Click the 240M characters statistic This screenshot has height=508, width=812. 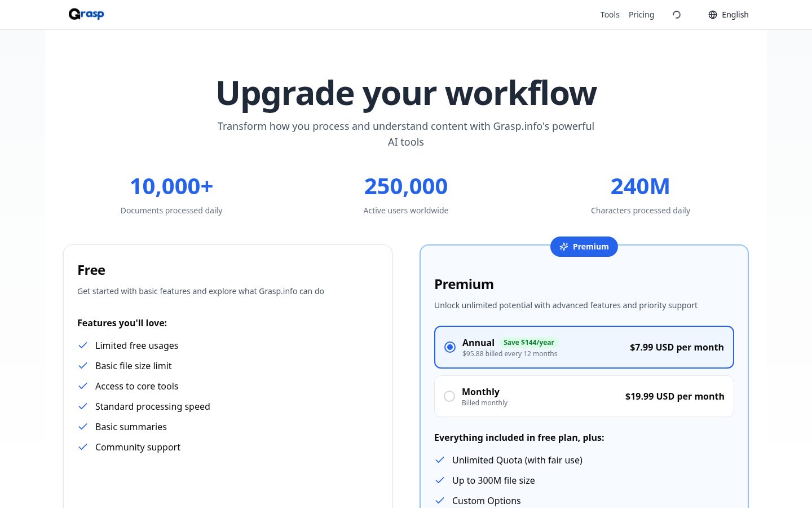(641, 186)
